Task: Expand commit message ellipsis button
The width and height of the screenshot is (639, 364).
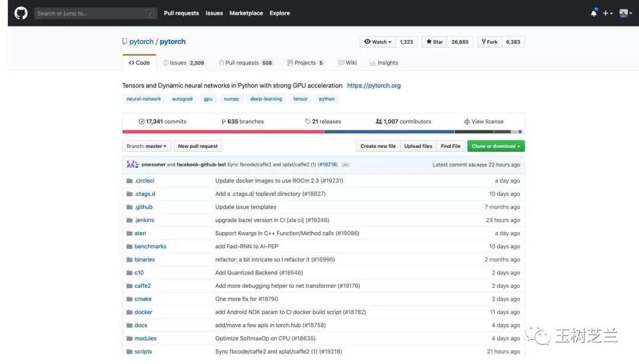Action: pyautogui.click(x=345, y=165)
